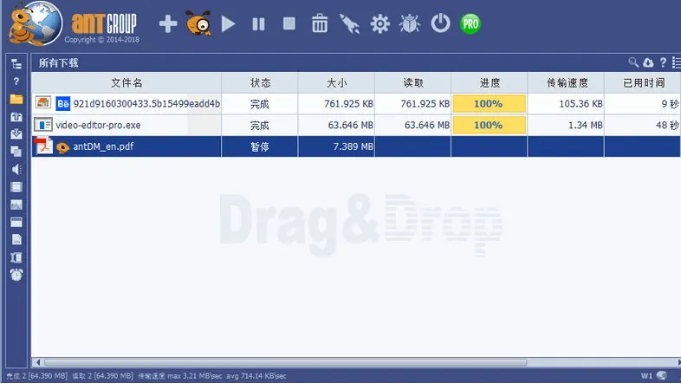This screenshot has width=681, height=388.
Task: Click the search magnifier icon
Action: click(x=633, y=63)
